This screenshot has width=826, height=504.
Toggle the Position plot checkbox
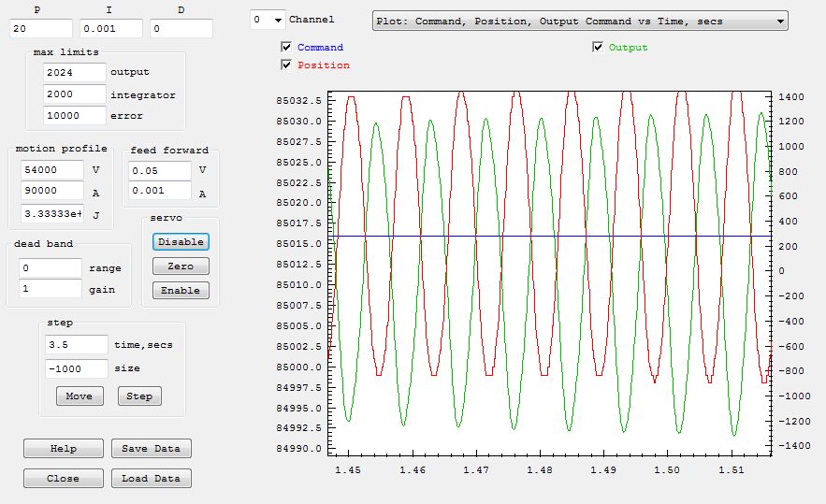[x=287, y=65]
